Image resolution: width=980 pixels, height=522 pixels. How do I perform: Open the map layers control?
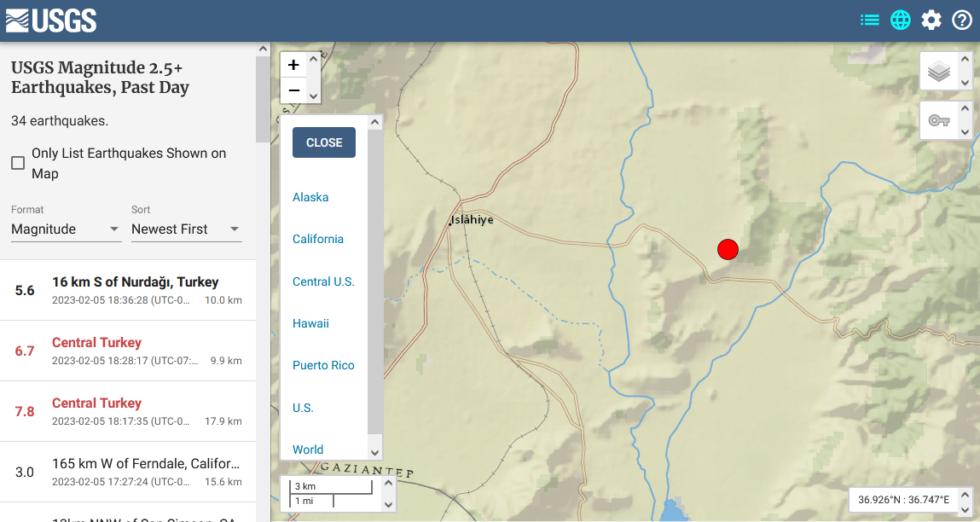coord(939,72)
